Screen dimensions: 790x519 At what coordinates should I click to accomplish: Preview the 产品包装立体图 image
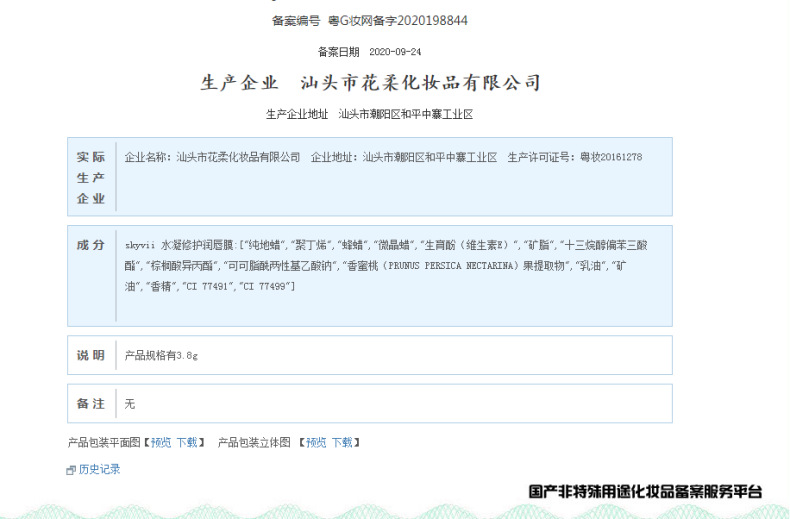pos(316,442)
